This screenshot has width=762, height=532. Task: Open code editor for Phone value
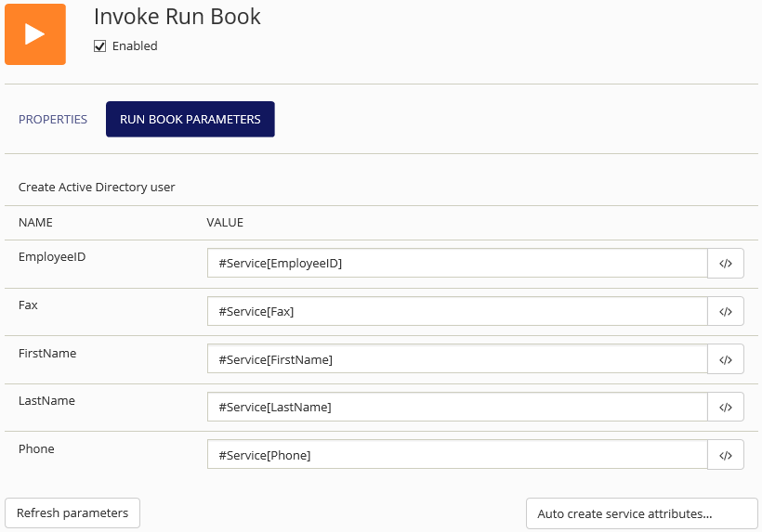click(726, 455)
